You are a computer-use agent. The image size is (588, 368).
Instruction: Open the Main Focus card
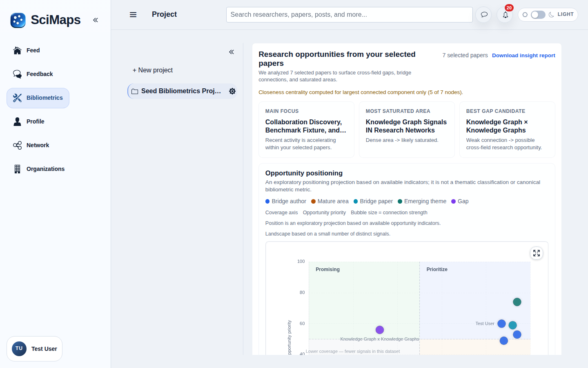[x=306, y=130]
